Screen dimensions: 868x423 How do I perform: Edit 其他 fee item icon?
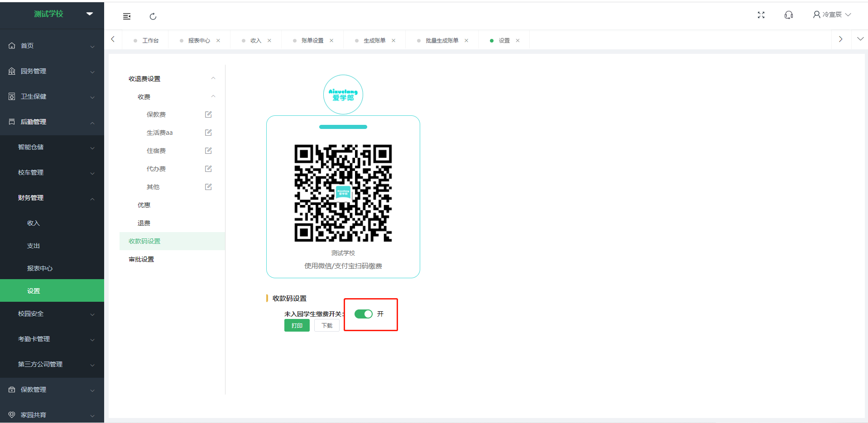coord(208,187)
